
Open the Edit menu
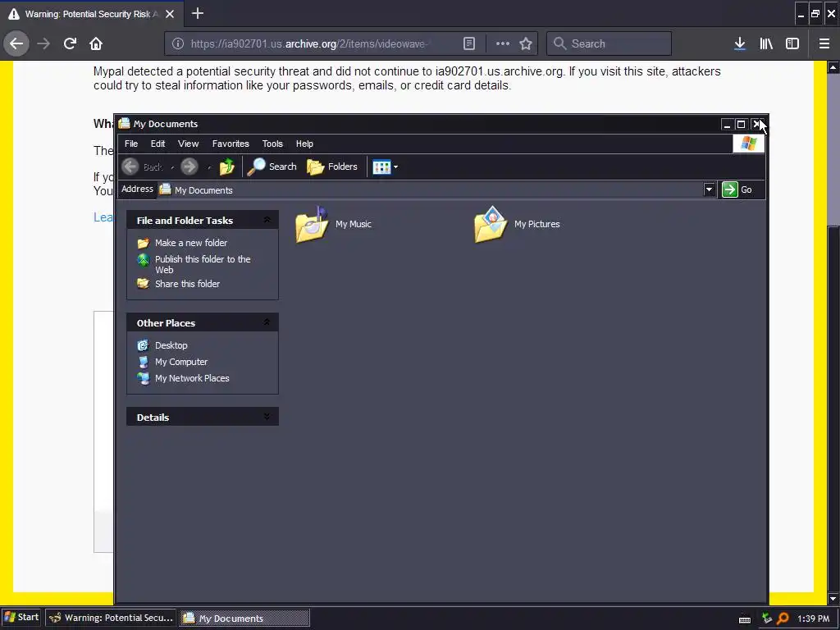click(x=158, y=144)
